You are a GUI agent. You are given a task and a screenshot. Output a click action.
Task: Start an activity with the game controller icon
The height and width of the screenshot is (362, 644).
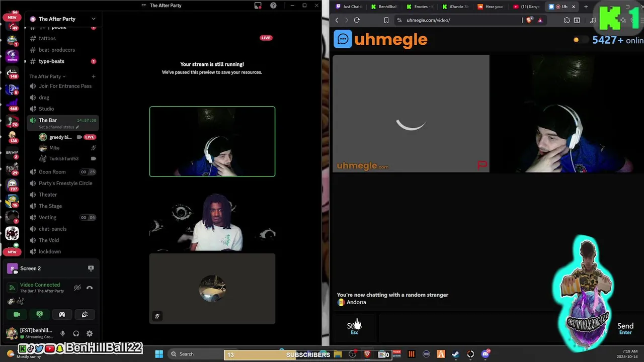62,314
